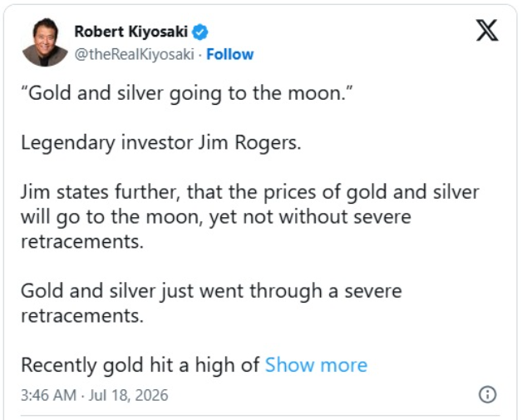Click the line starting "Jim states further"
This screenshot has width=522, height=420.
click(x=250, y=192)
